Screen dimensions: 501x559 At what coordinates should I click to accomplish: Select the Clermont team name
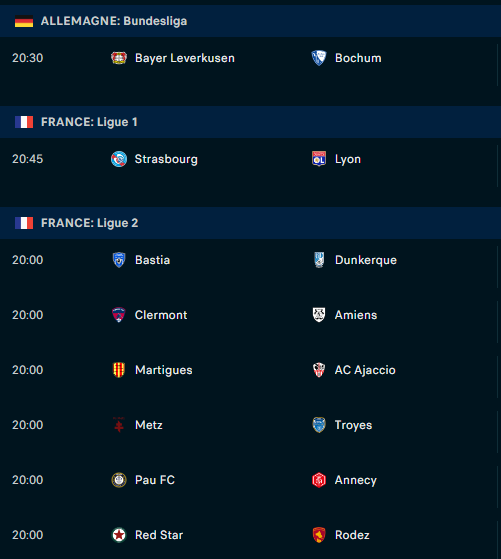(x=161, y=315)
